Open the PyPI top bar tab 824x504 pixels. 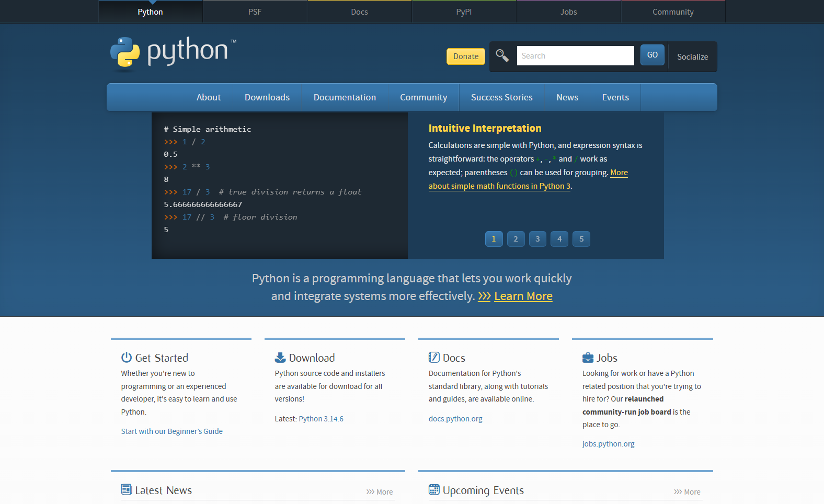pyautogui.click(x=464, y=12)
